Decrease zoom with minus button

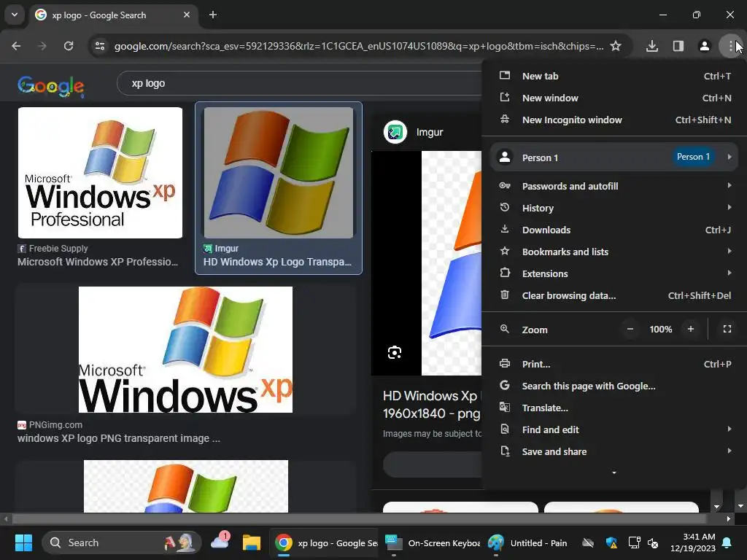[x=630, y=329]
